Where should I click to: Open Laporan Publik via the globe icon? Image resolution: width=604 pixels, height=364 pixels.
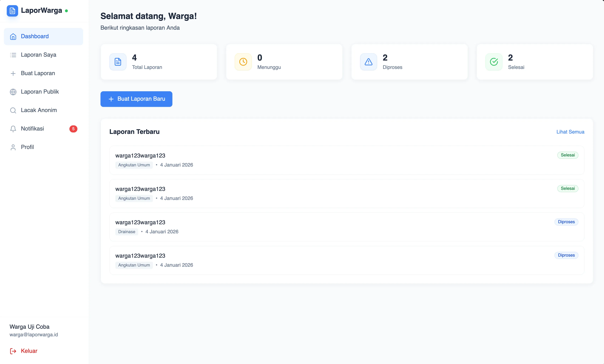13,92
